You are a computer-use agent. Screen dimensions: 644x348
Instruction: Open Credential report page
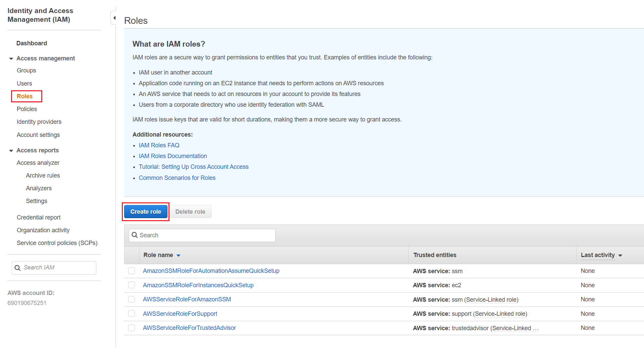tap(39, 217)
